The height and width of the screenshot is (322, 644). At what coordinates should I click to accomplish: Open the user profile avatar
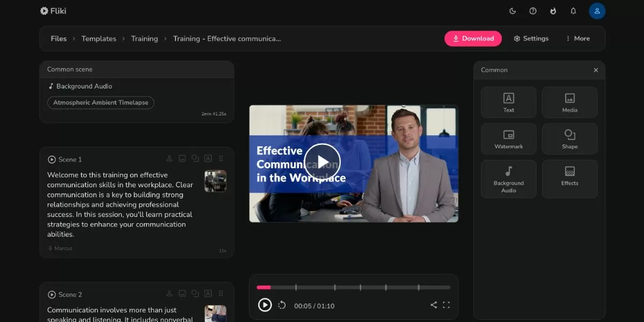pos(597,11)
